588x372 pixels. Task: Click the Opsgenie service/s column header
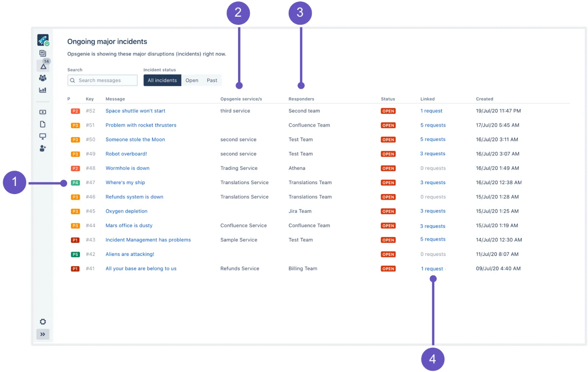[x=241, y=99]
